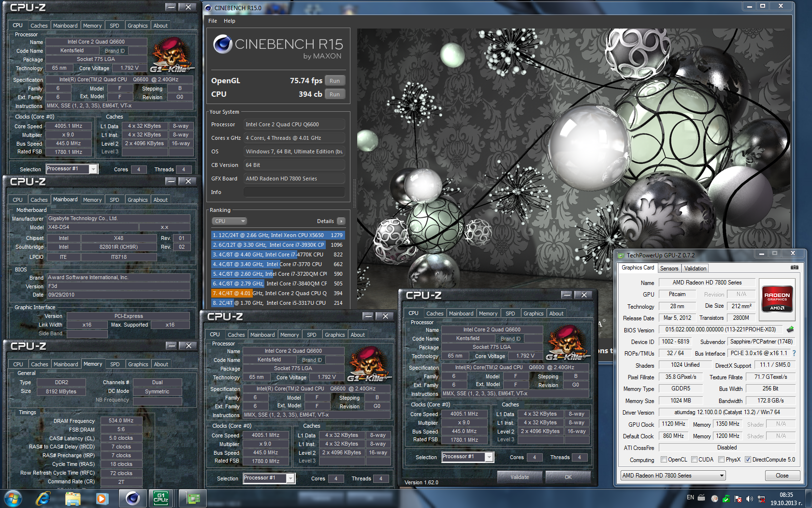Open the Cinebench File menu

pos(213,21)
